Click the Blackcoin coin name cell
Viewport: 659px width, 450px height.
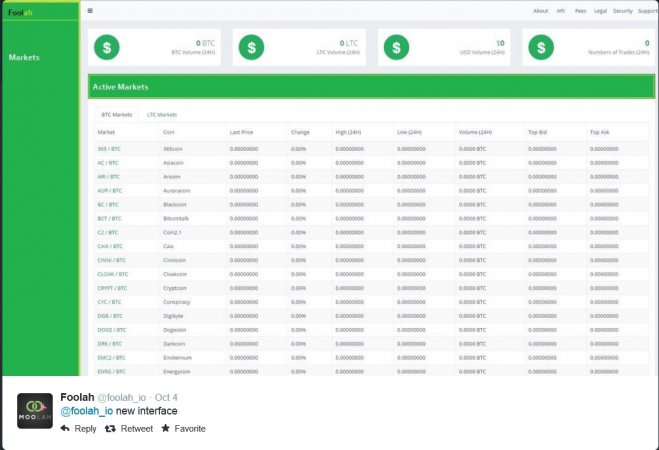174,204
